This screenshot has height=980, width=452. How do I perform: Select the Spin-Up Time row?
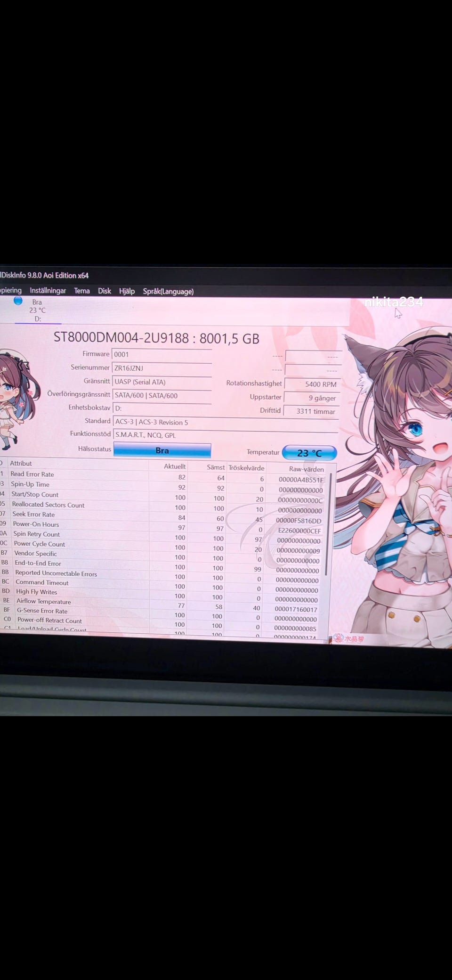[162, 487]
